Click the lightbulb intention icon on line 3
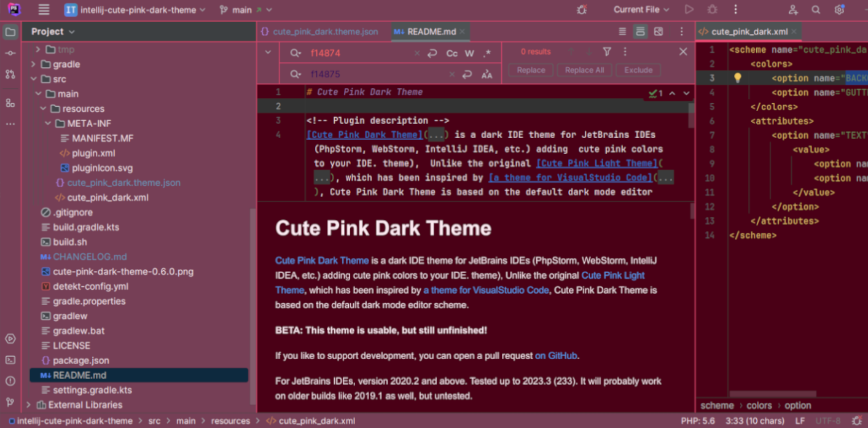Image resolution: width=868 pixels, height=428 pixels. coord(737,78)
